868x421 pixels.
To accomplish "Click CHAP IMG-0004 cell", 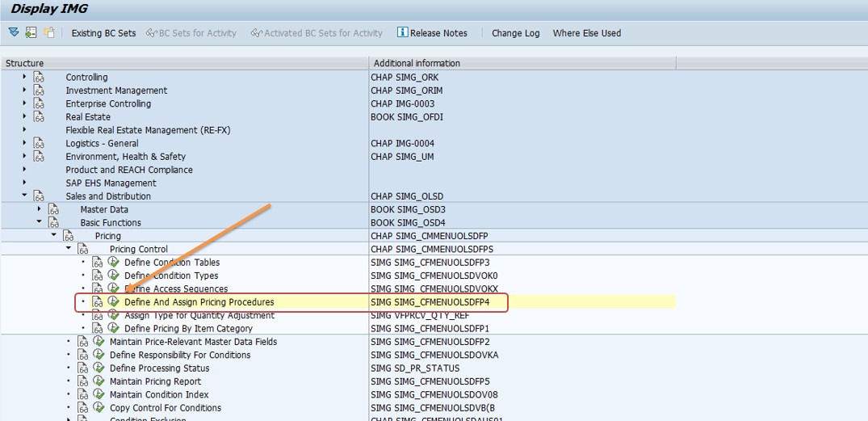I will [402, 144].
